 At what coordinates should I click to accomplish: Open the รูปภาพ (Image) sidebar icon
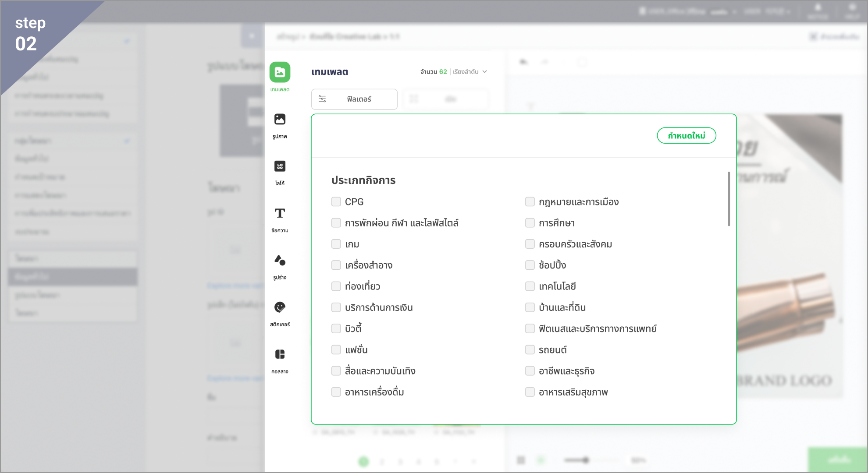pos(280,119)
